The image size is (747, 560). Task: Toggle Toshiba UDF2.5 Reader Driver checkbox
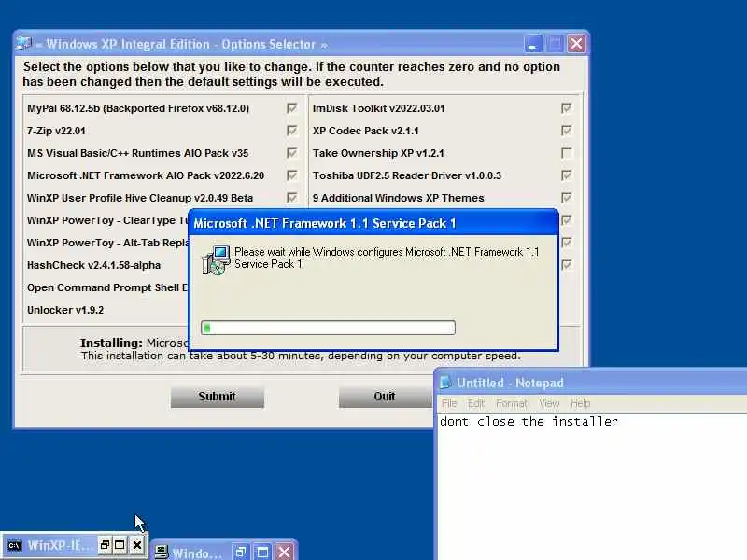[567, 175]
